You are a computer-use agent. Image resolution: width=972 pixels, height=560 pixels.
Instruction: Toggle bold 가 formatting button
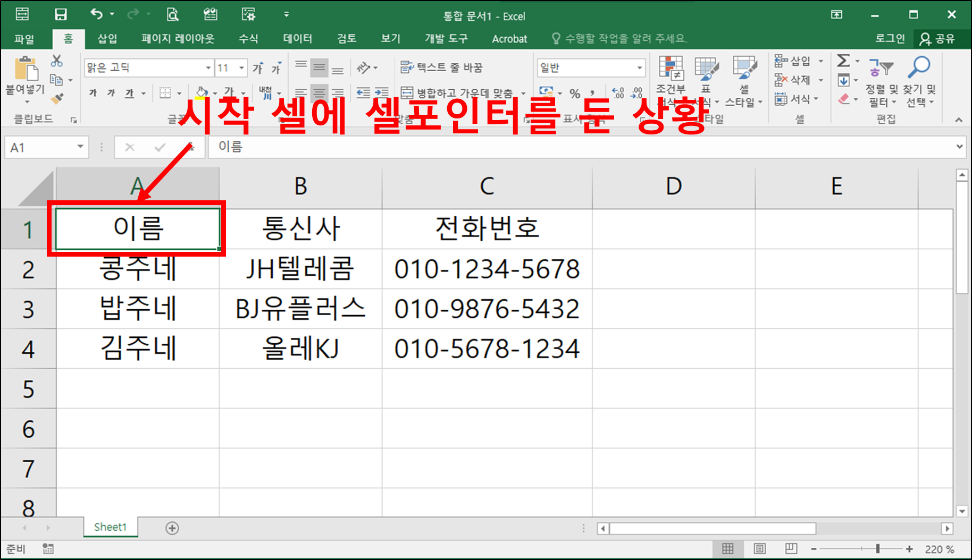(x=93, y=94)
